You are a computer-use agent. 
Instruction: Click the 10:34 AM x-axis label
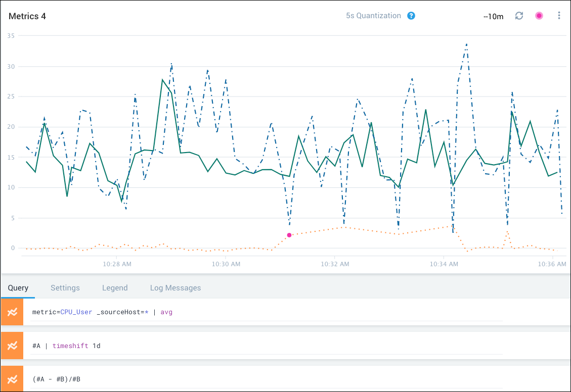pyautogui.click(x=444, y=264)
